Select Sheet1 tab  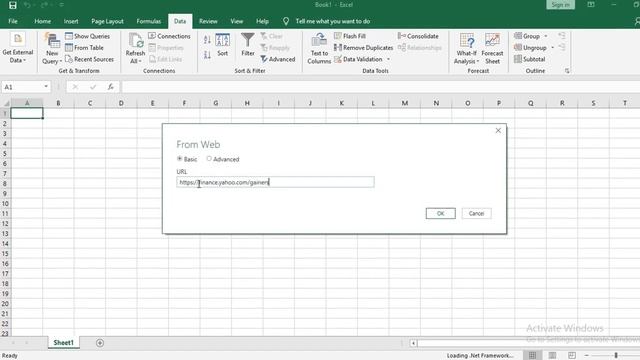63,343
